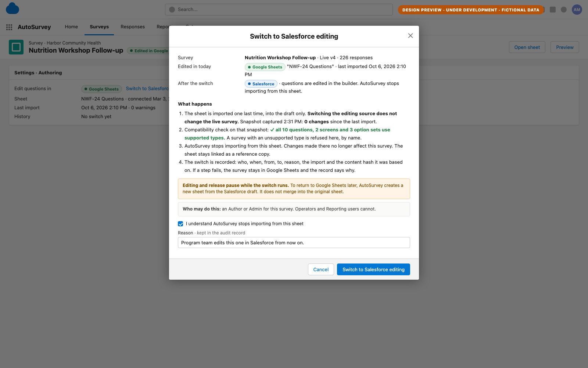Click the Live v4 · 226 responses summary

(x=346, y=58)
